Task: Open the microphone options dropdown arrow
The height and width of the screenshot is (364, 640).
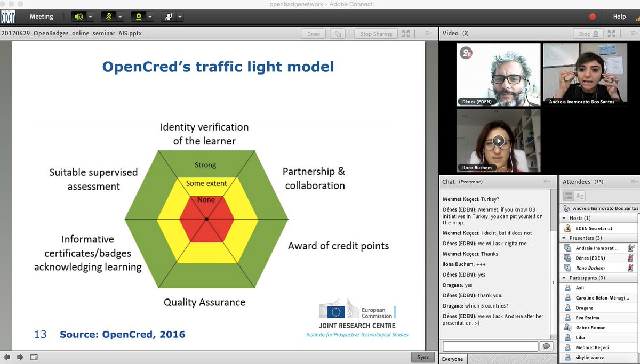Action: 120,17
